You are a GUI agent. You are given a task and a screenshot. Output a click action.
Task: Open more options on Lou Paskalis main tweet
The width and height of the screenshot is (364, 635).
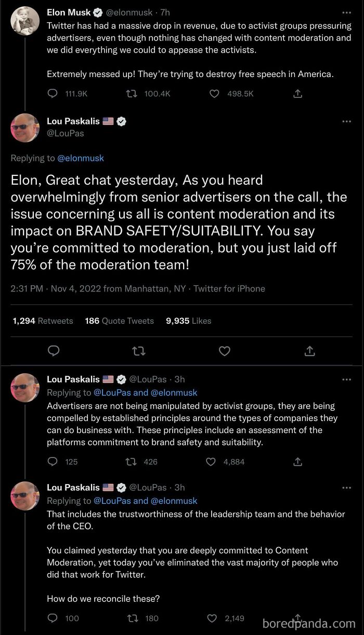click(x=346, y=122)
